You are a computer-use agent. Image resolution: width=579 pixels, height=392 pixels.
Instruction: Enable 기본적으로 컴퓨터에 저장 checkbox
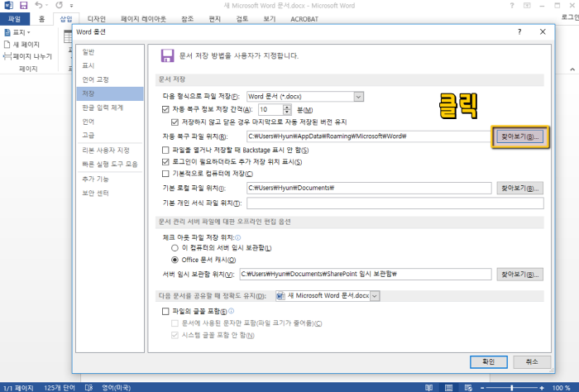(165, 174)
